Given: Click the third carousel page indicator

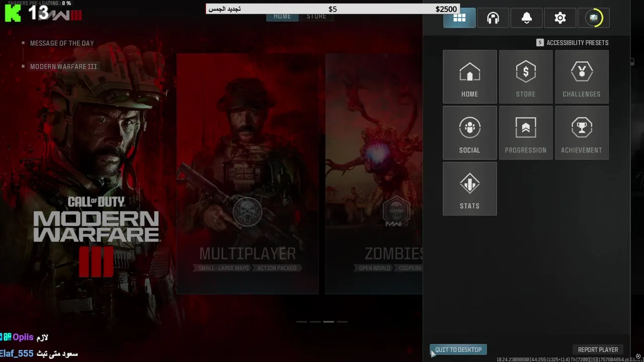Looking at the screenshot, I should coord(329,321).
